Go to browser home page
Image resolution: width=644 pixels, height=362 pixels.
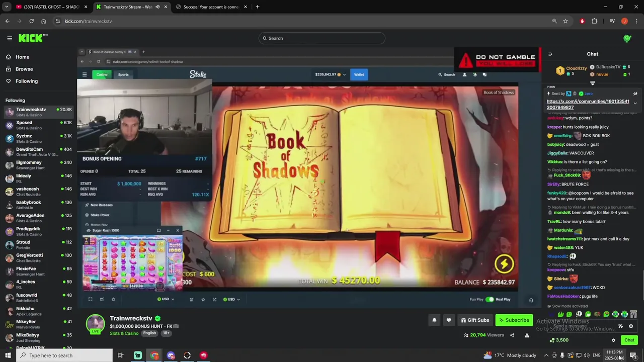(x=43, y=21)
